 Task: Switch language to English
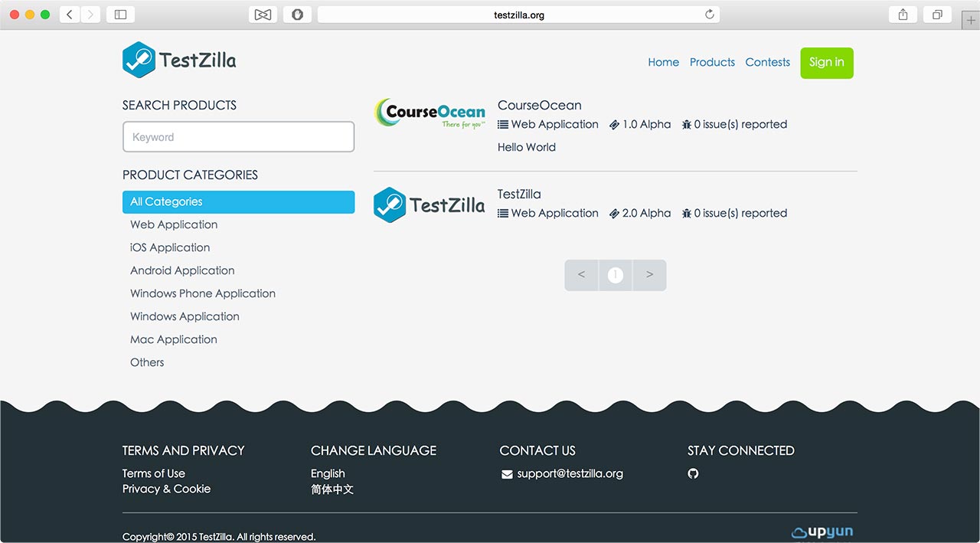[328, 473]
